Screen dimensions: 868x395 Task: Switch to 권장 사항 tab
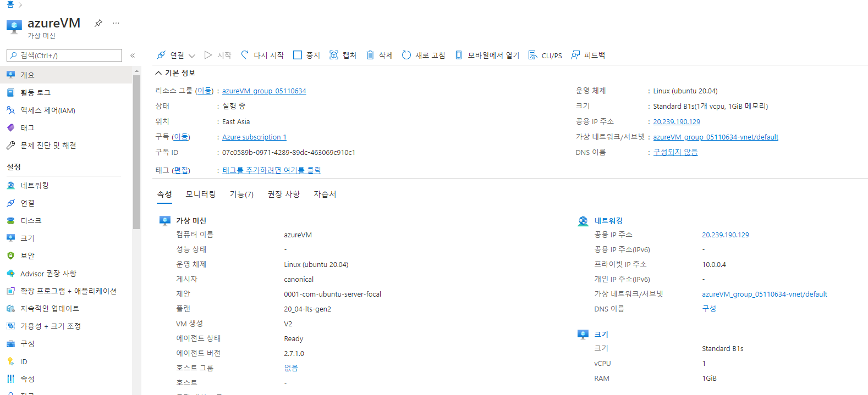284,194
